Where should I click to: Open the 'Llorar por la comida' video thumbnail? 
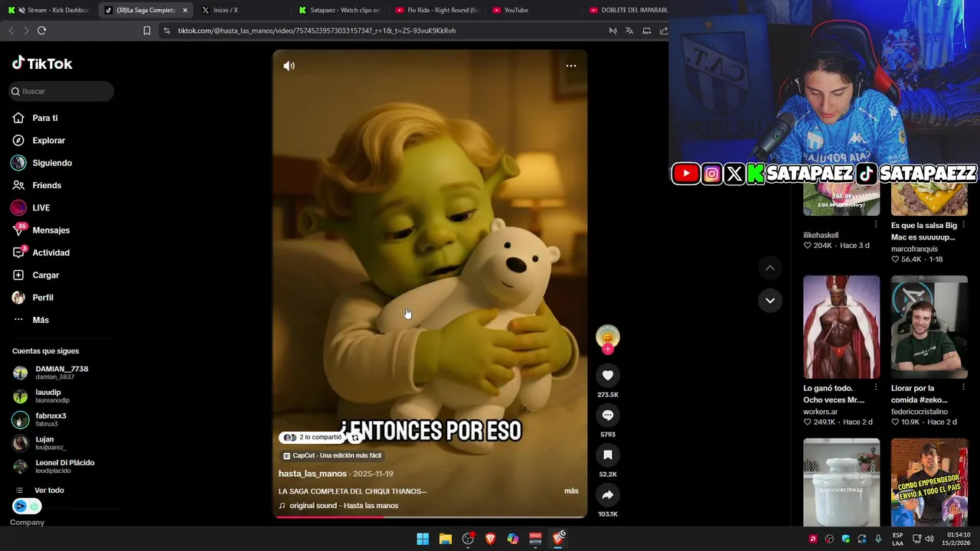click(x=929, y=327)
